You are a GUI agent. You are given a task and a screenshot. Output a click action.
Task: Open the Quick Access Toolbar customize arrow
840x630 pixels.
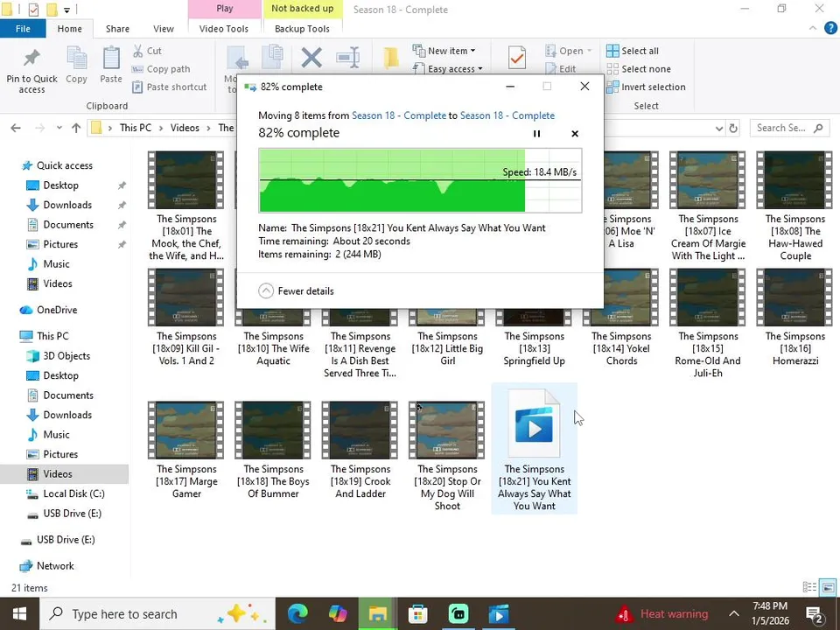pos(67,10)
